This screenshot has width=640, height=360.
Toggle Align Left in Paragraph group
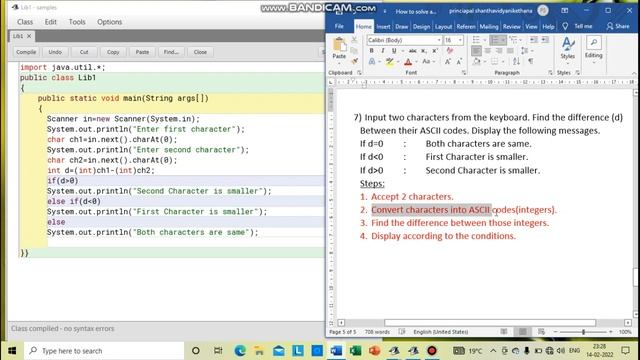(476, 51)
